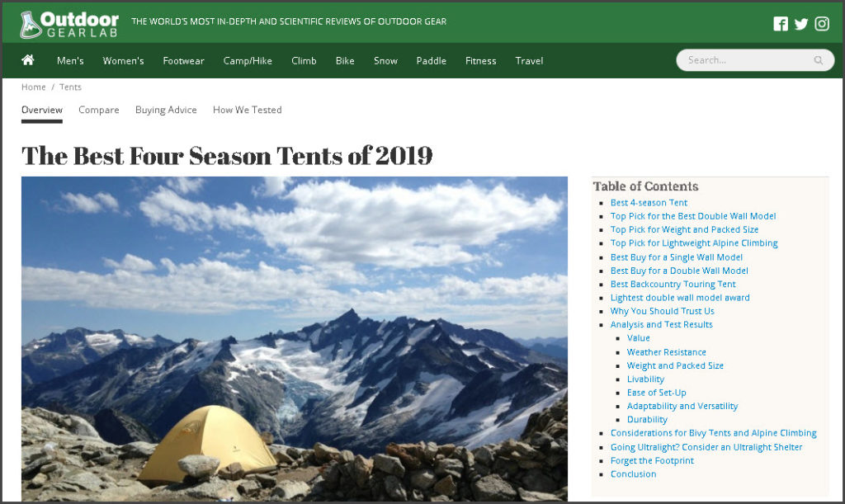Switch to the Buying Advice tab
Viewport: 845px width, 504px height.
pyautogui.click(x=166, y=110)
